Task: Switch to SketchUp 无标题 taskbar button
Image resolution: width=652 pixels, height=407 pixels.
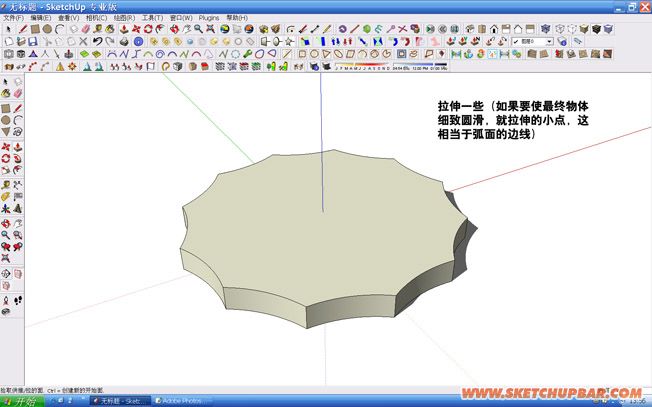Action: point(121,401)
